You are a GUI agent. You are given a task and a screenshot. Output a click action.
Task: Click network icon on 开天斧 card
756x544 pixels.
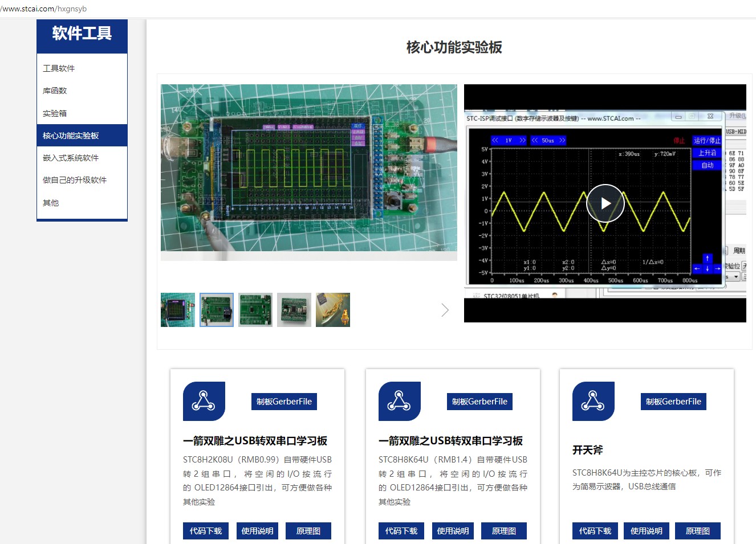(594, 401)
